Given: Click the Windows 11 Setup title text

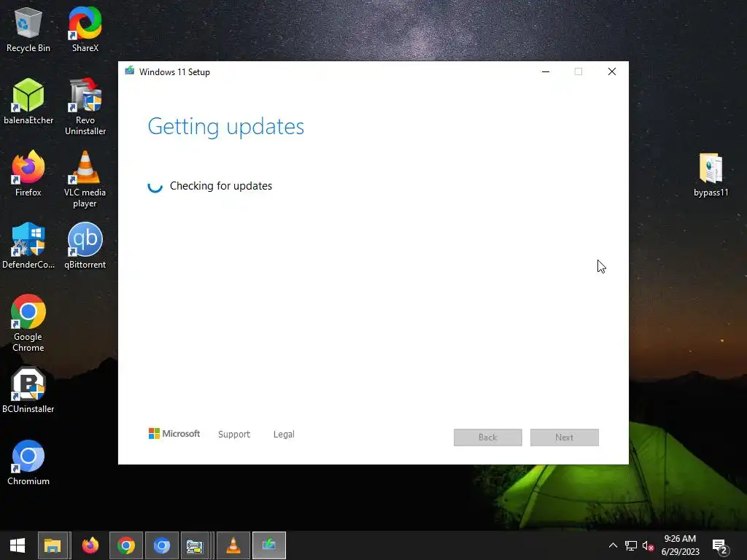Looking at the screenshot, I should [x=174, y=72].
